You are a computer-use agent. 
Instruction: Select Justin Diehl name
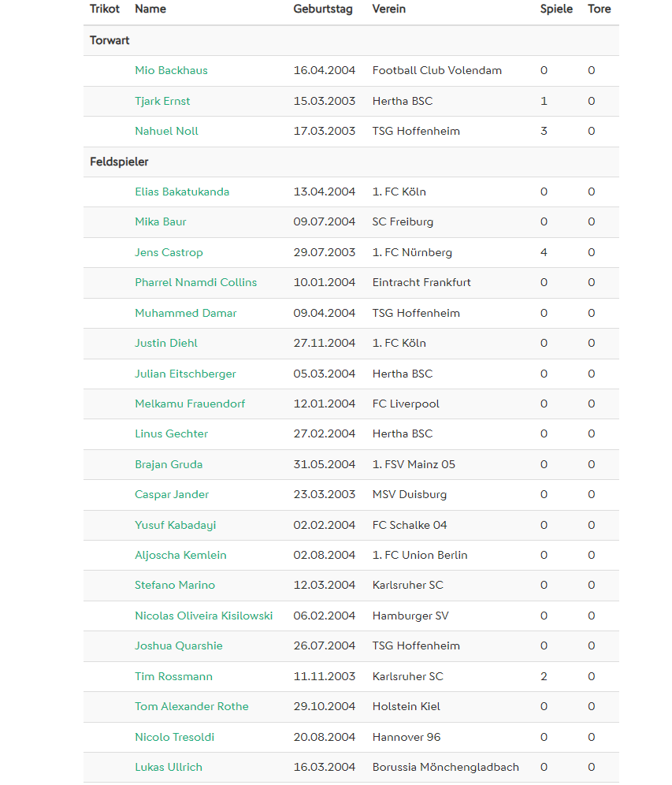click(x=166, y=343)
